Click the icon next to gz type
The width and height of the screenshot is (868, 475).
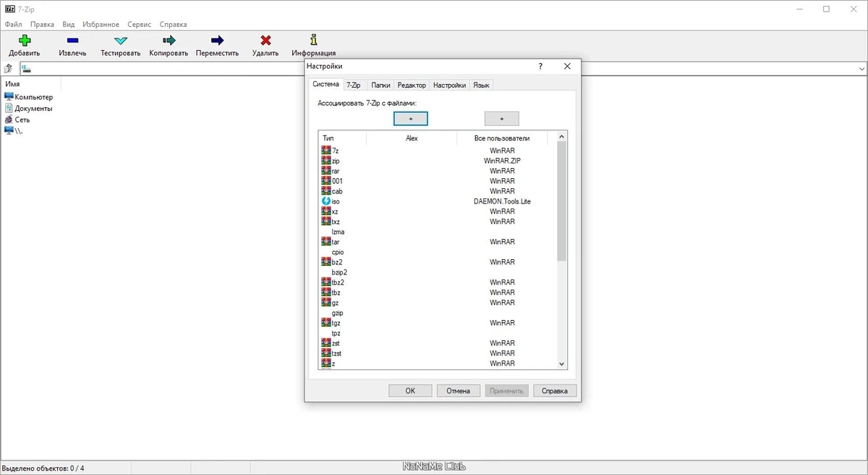pos(325,303)
